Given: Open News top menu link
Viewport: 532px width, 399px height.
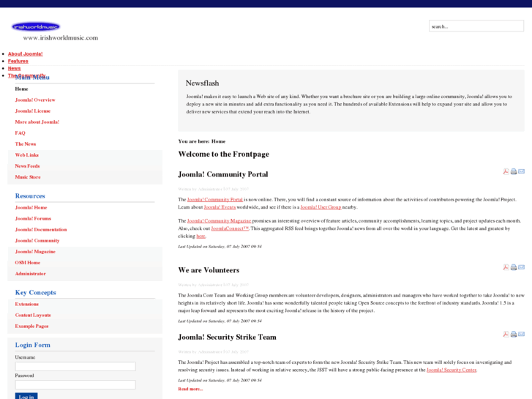Looking at the screenshot, I should point(14,68).
